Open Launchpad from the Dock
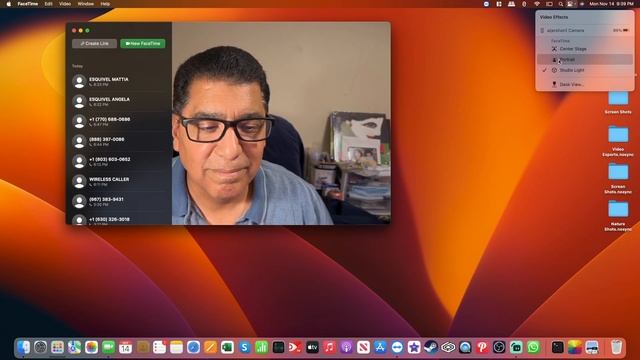 [x=58, y=347]
